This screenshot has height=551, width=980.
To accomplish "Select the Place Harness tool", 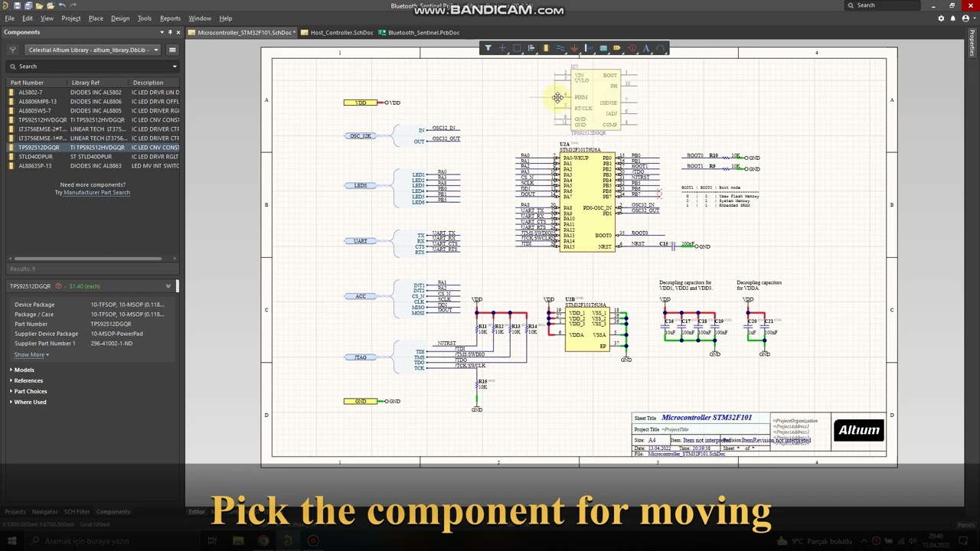I will click(x=588, y=48).
